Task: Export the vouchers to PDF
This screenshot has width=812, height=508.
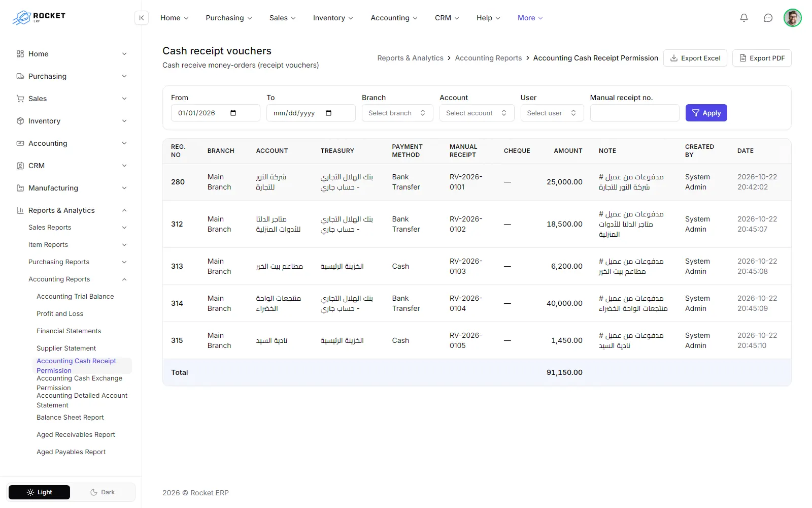Action: tap(762, 58)
